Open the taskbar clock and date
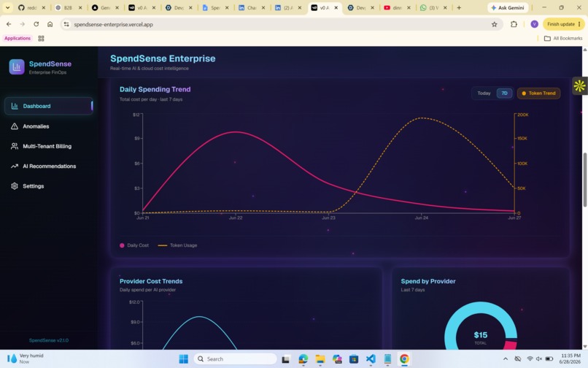The image size is (588, 368). click(570, 359)
